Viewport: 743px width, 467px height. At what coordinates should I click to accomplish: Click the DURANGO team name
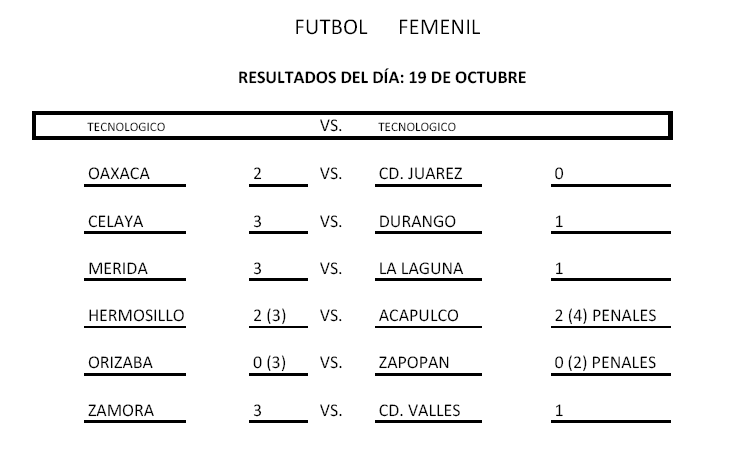pos(418,222)
